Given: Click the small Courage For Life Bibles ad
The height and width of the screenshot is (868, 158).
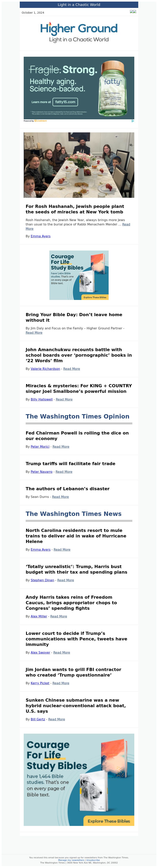Looking at the screenshot, I should pyautogui.click(x=79, y=275).
